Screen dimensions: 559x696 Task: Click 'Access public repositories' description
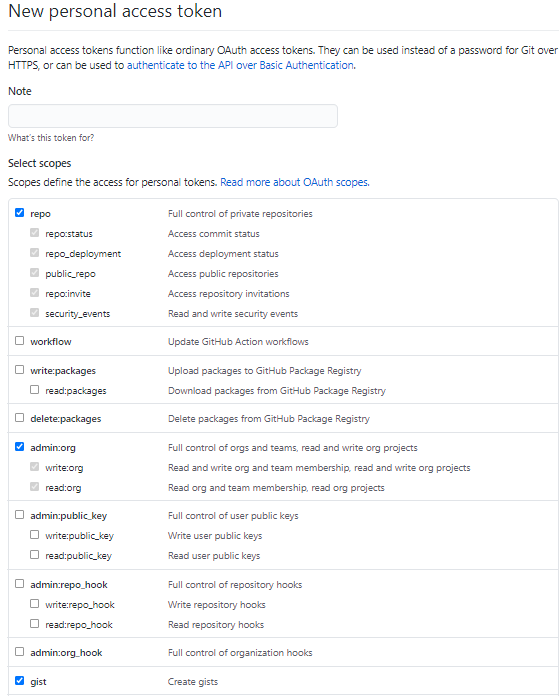coord(223,273)
